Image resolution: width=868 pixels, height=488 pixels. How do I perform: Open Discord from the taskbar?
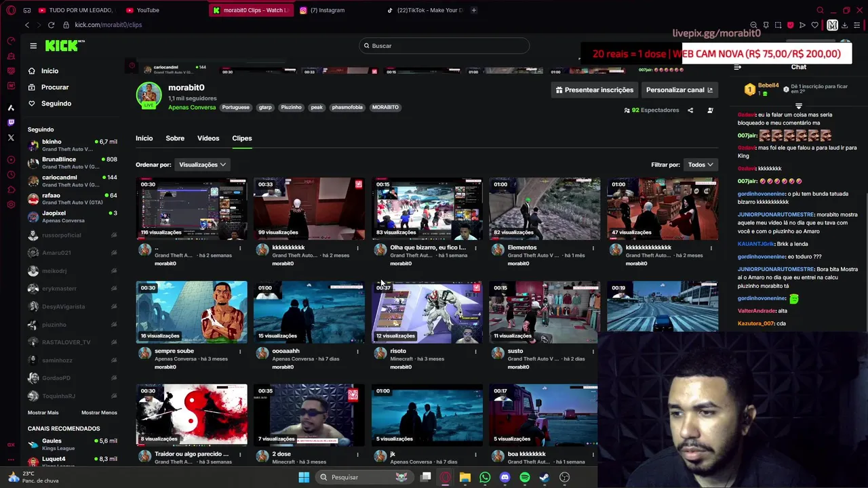(x=505, y=477)
